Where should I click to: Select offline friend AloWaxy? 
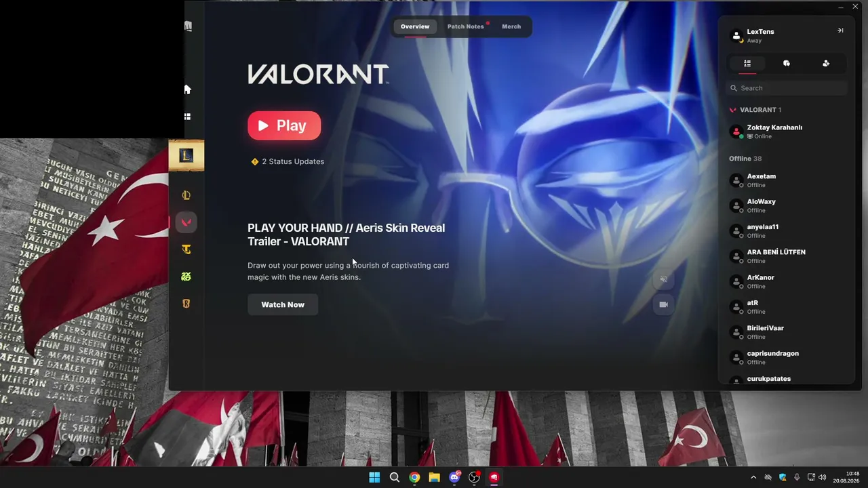click(787, 205)
